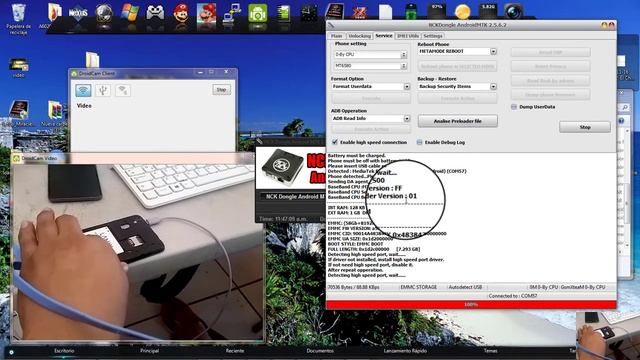
Task: Launch the round Mario face dock icon
Action: pos(181,13)
